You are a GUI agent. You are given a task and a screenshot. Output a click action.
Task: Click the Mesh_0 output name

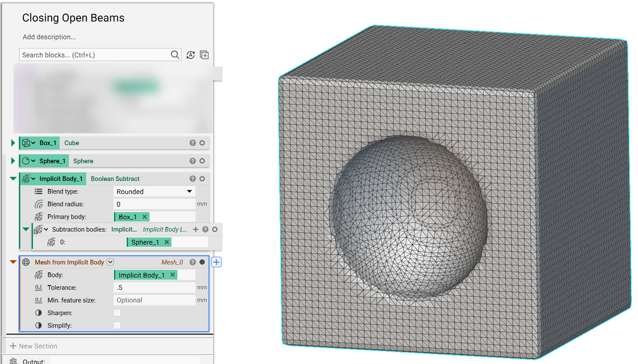point(172,262)
